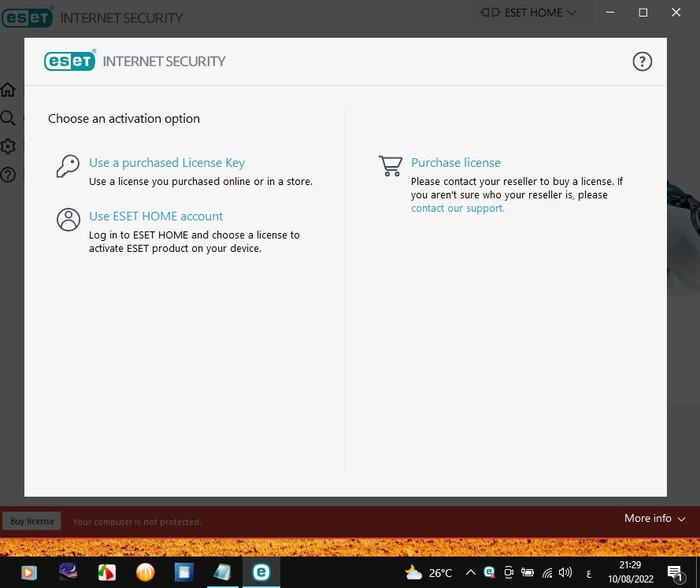
Task: Click the ESET HOME account person icon
Action: (x=69, y=220)
